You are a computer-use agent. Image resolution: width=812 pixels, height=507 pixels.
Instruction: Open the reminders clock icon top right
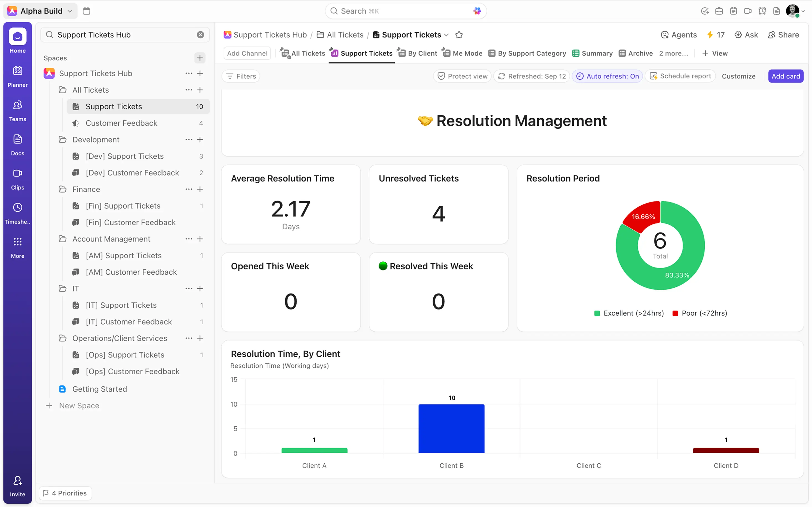click(762, 11)
